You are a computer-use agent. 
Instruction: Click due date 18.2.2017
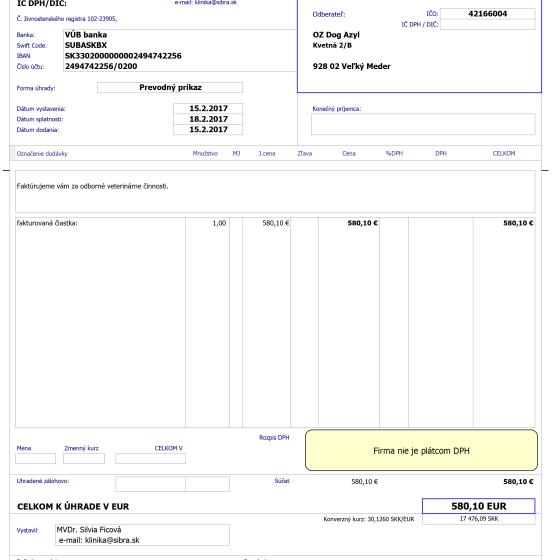pyautogui.click(x=208, y=119)
